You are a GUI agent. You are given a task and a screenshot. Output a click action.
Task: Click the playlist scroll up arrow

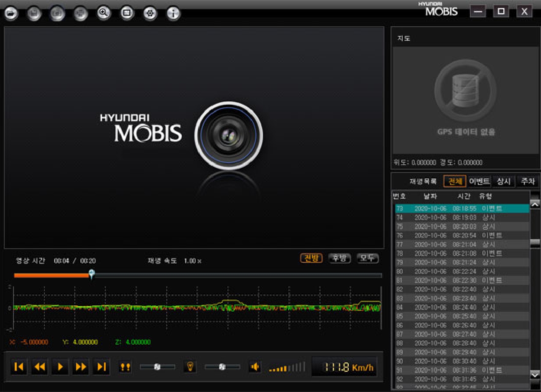(535, 204)
